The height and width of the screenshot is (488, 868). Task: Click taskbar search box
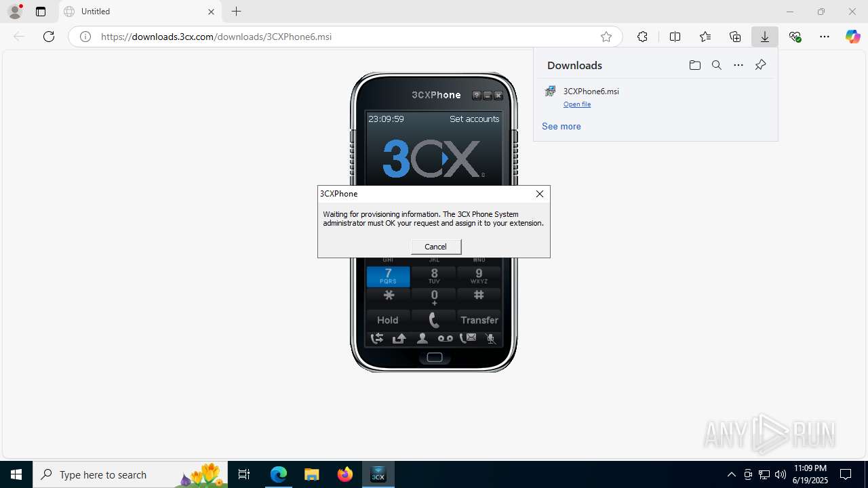click(129, 474)
